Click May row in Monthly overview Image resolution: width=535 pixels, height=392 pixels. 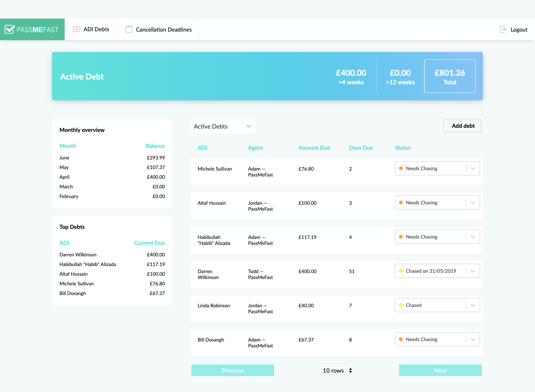pyautogui.click(x=112, y=167)
